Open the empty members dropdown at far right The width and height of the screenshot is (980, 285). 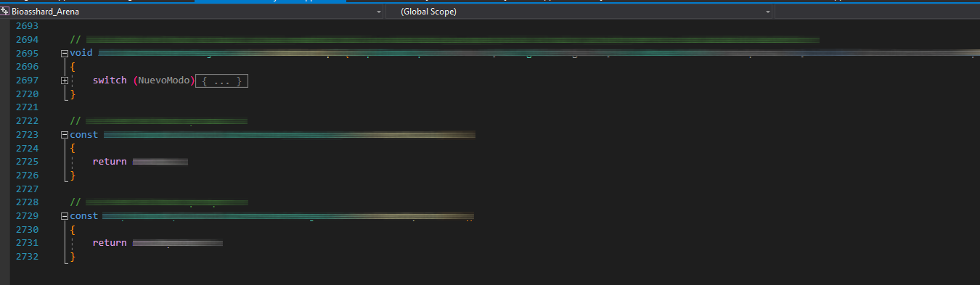(x=877, y=12)
